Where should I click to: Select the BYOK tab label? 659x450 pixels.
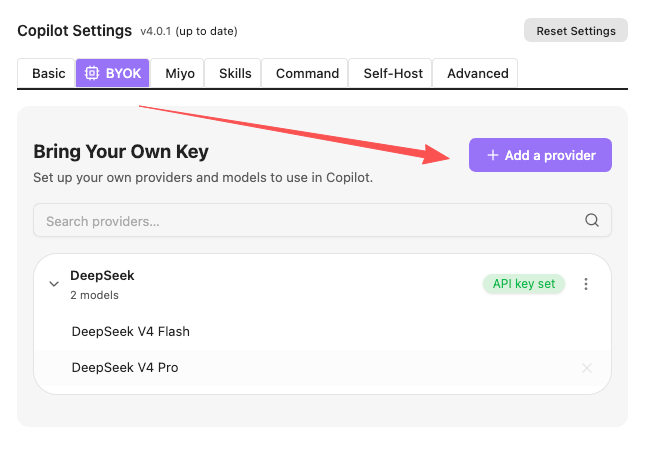123,73
